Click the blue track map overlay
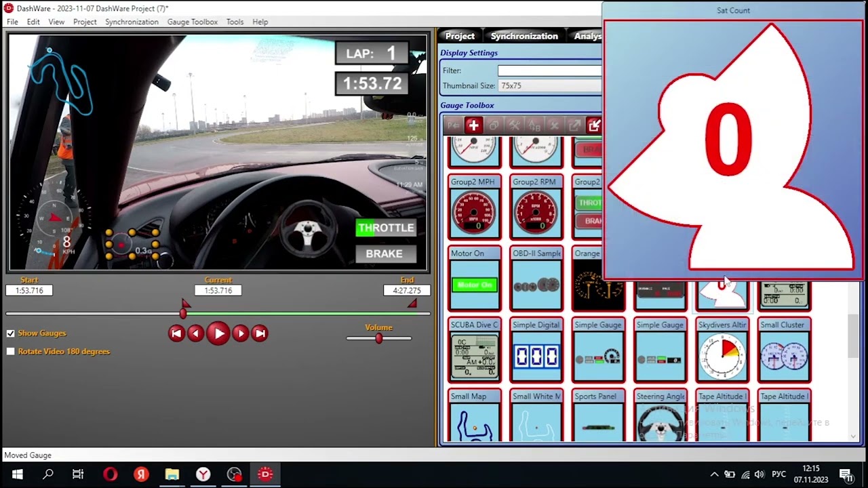Screen dimensions: 868x488 (62, 80)
